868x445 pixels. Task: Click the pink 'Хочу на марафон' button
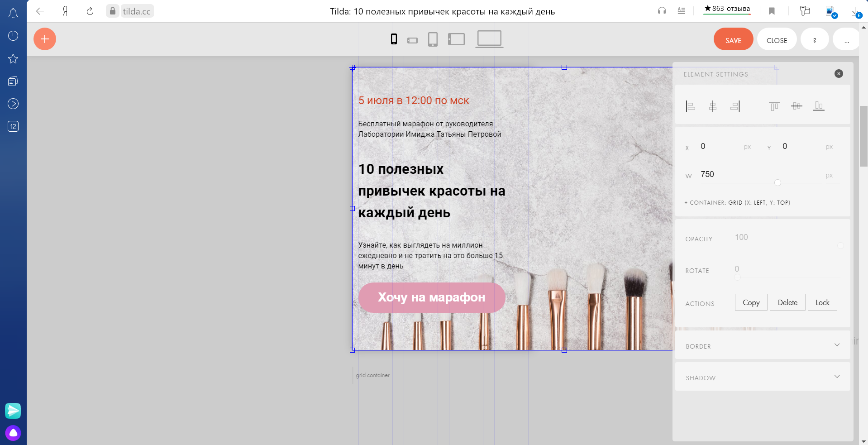point(432,297)
